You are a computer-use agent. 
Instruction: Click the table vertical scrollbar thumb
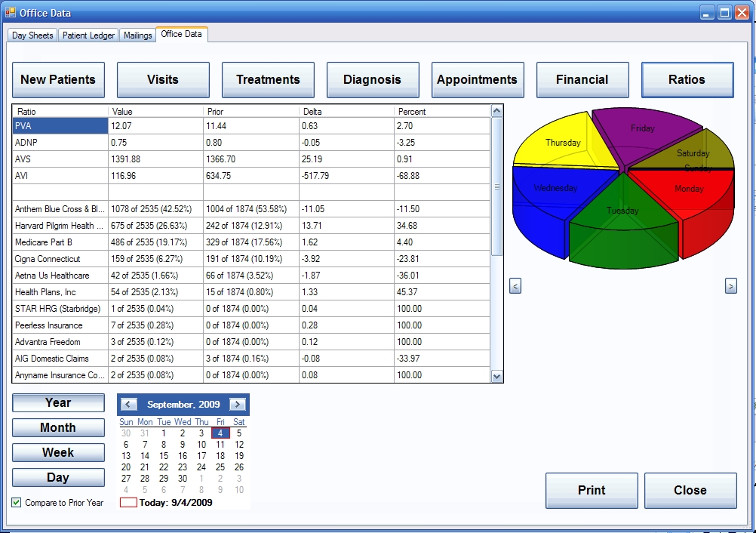pyautogui.click(x=496, y=186)
